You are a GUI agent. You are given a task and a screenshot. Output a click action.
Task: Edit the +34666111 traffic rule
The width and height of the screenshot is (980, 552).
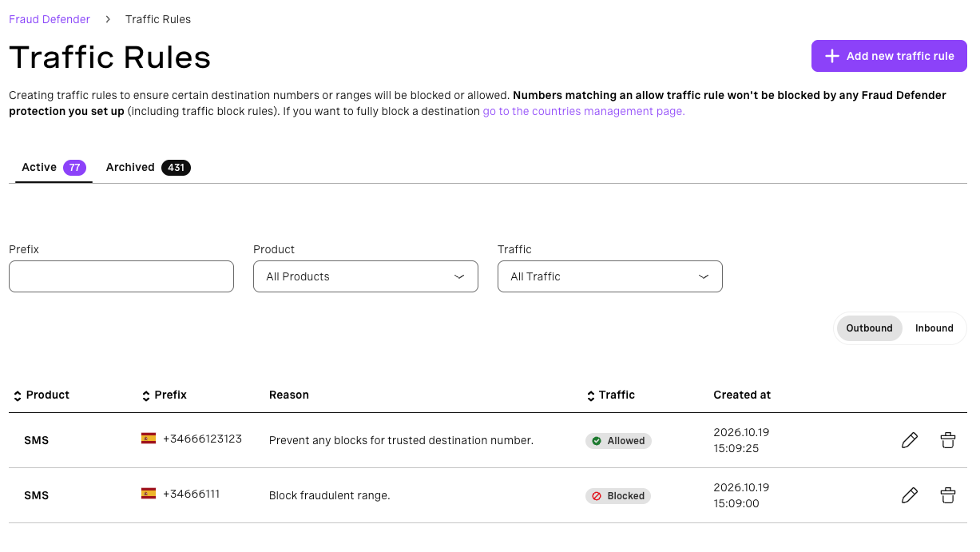909,495
